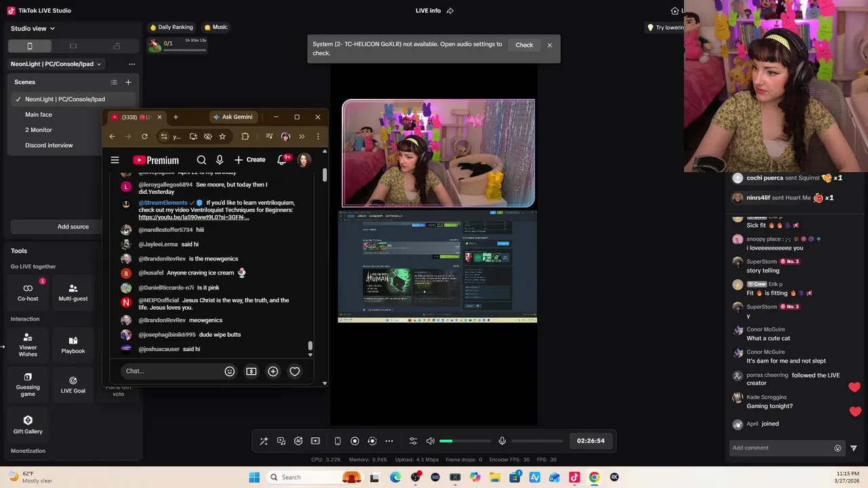The image size is (868, 488).
Task: Start recording with the record button
Action: point(355,441)
